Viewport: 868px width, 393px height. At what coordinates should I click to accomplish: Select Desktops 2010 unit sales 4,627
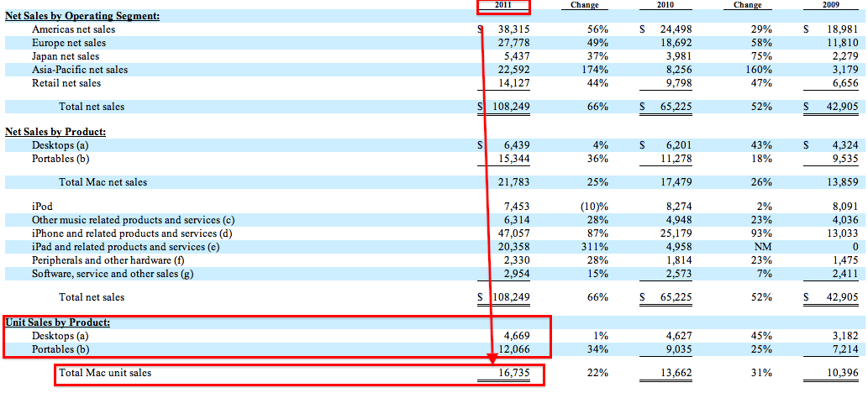pyautogui.click(x=677, y=335)
